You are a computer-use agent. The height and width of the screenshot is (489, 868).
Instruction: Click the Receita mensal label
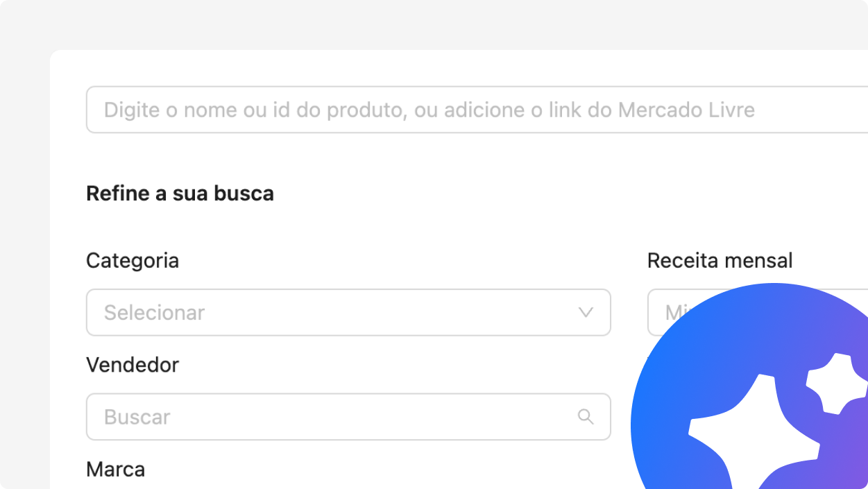pos(720,261)
